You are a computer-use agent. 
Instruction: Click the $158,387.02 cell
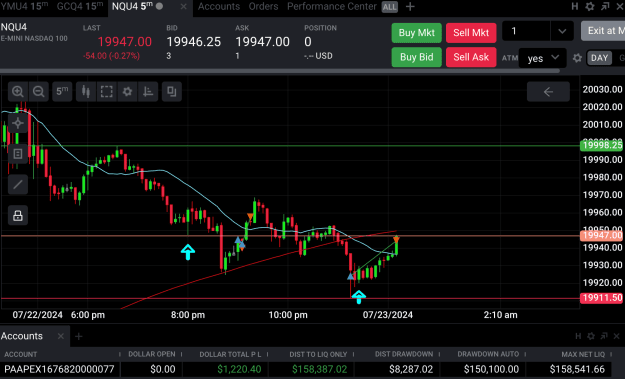pos(319,369)
